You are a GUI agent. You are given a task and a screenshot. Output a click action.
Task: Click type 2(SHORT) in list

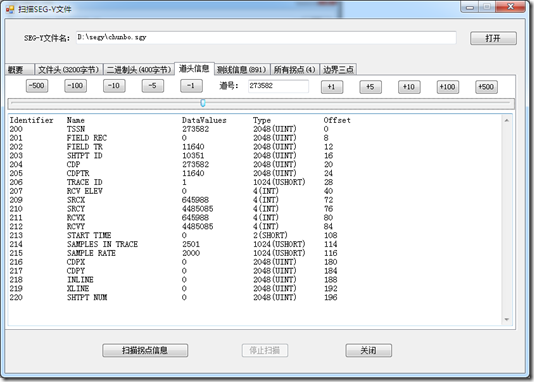pos(270,235)
